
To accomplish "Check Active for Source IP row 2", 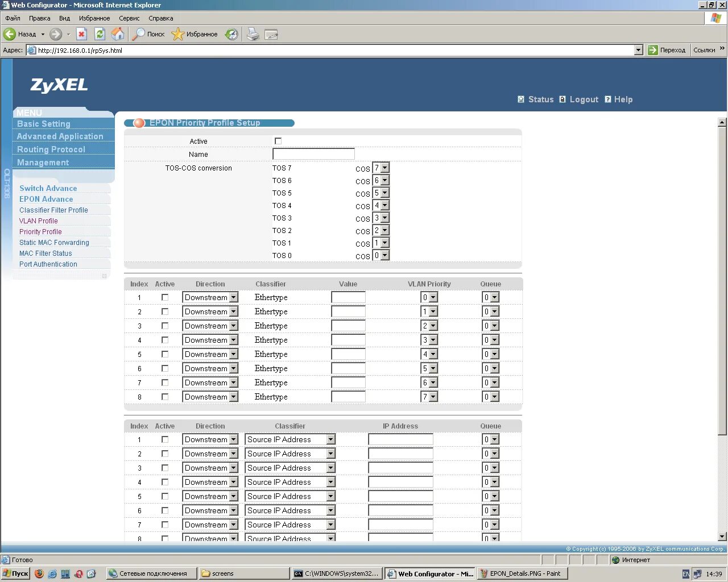I will 165,454.
